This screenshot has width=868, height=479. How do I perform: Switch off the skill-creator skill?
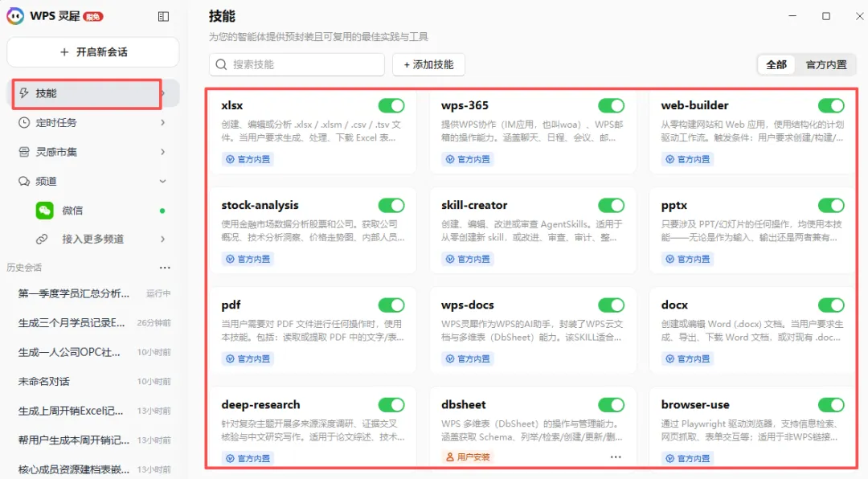[611, 205]
